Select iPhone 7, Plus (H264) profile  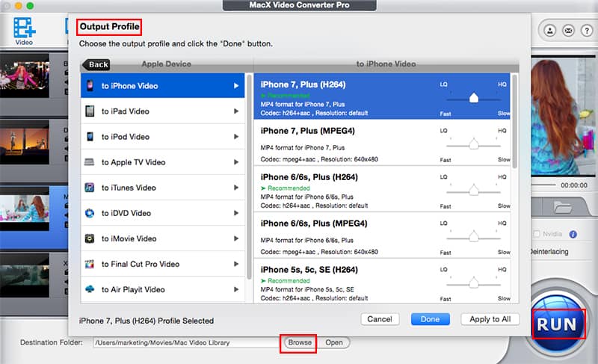[x=382, y=96]
